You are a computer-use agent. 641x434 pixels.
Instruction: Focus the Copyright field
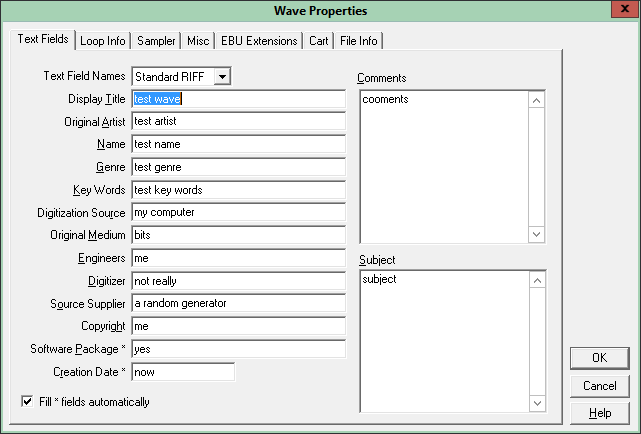point(239,326)
